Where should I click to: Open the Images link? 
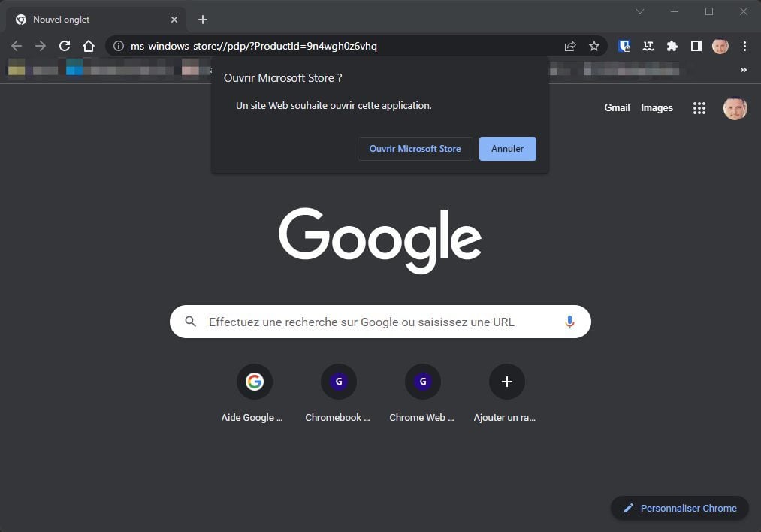[x=657, y=107]
